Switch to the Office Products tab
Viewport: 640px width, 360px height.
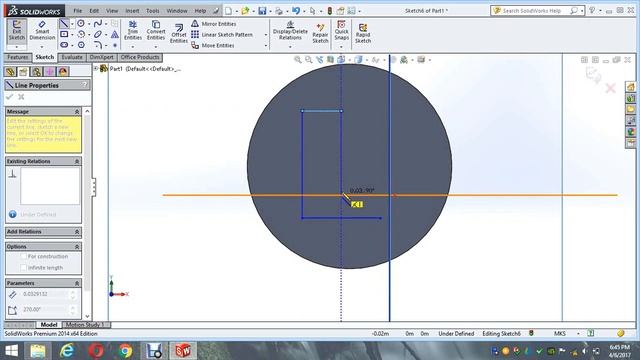140,58
